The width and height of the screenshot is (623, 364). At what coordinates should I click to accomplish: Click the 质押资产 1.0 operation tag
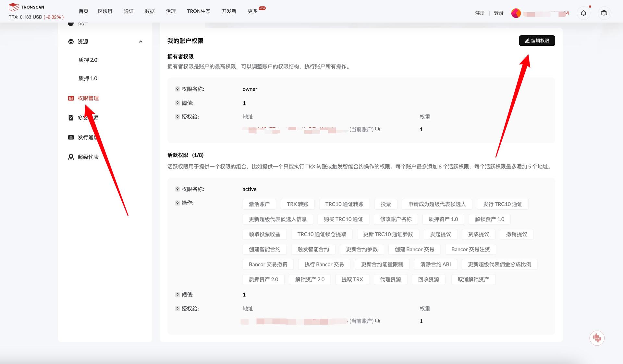[443, 219]
